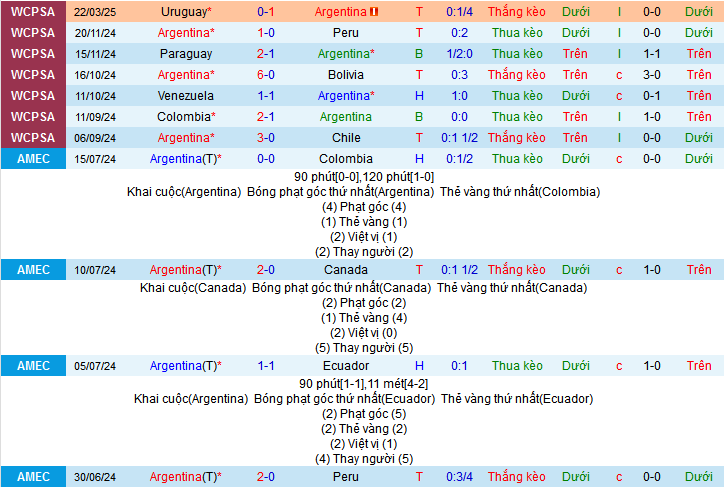Click the Bolivia team name
The height and width of the screenshot is (487, 724).
pyautogui.click(x=345, y=75)
